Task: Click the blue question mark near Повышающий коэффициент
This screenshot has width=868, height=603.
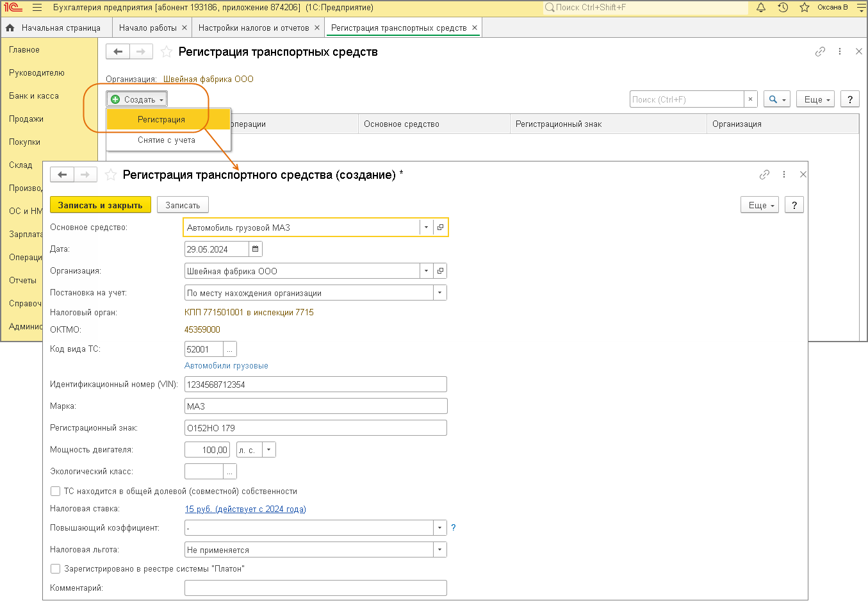Action: [454, 527]
